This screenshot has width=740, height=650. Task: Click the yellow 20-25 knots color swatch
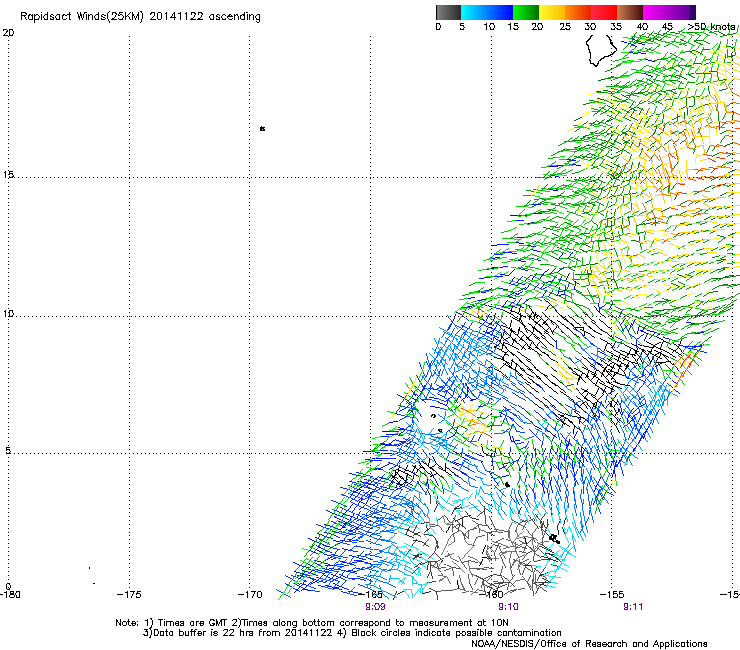(x=552, y=12)
